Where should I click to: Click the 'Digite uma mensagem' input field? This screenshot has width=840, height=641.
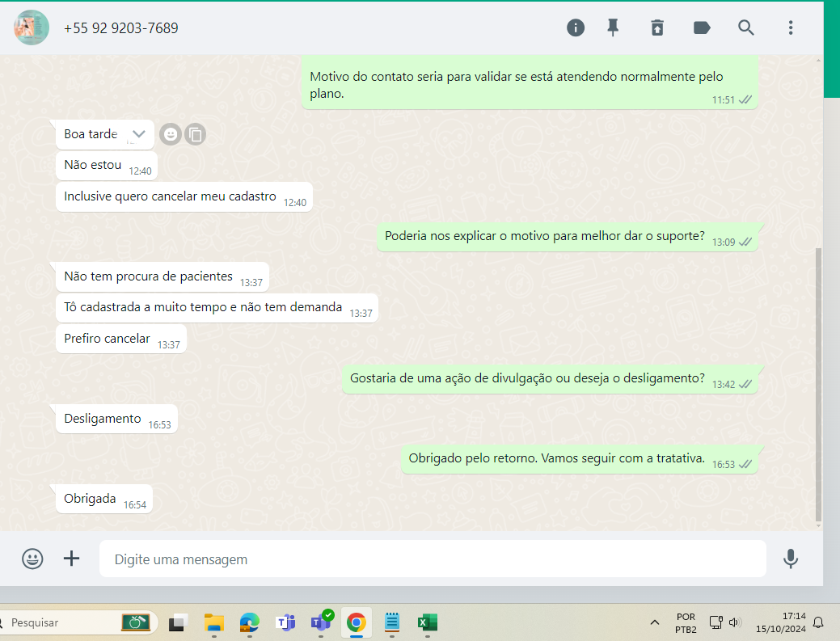click(433, 559)
